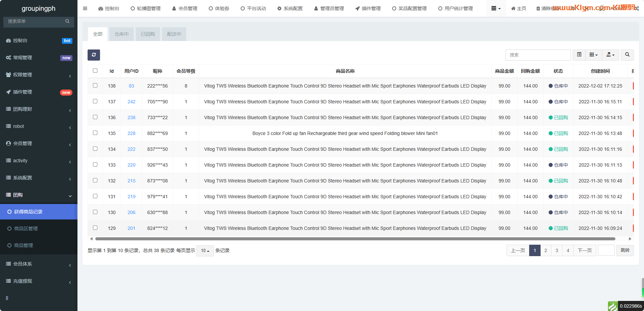This screenshot has height=311, width=644.
Task: Open the top navigation list dropdown
Action: [496, 8]
